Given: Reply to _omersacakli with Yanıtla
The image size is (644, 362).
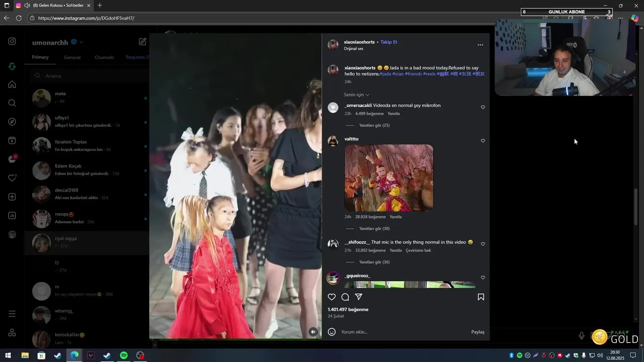Looking at the screenshot, I should [393, 114].
